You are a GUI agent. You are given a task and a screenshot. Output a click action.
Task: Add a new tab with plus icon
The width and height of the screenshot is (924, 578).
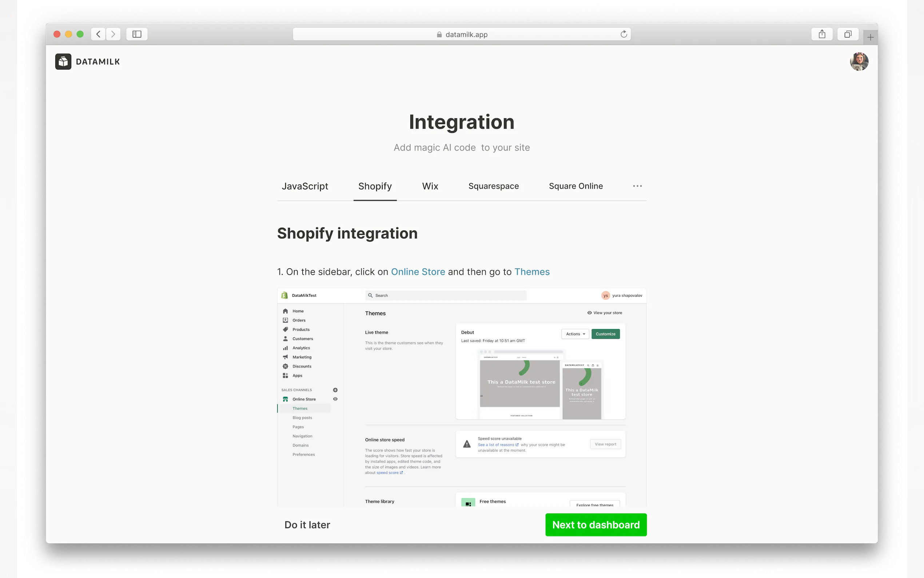[x=870, y=37]
